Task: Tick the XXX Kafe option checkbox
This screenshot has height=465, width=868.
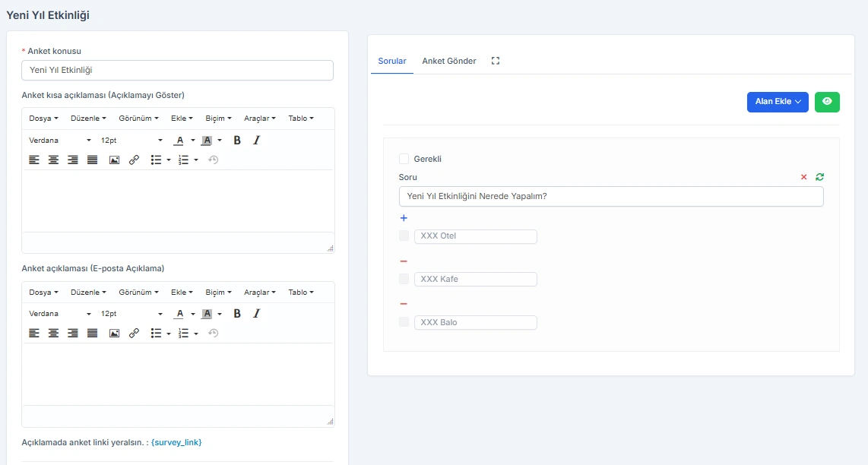Action: pyautogui.click(x=404, y=279)
